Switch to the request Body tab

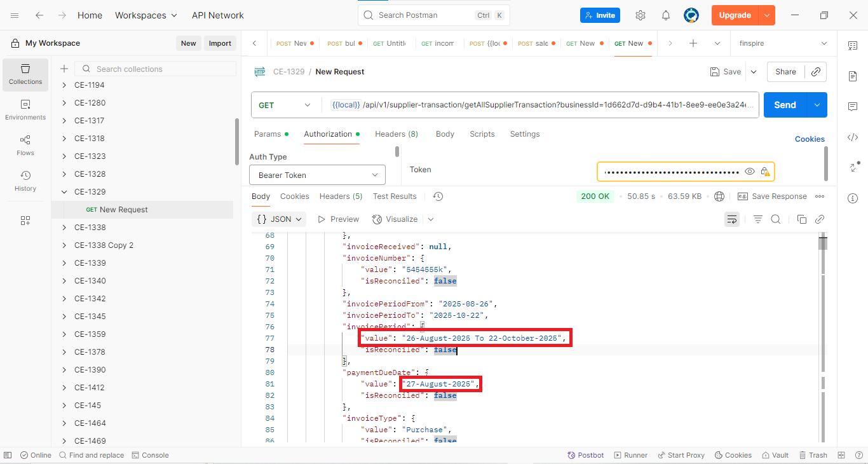(x=445, y=134)
